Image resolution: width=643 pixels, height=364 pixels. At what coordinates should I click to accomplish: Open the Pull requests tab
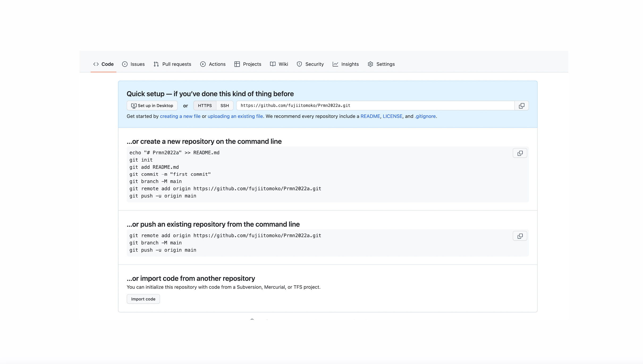(x=172, y=64)
